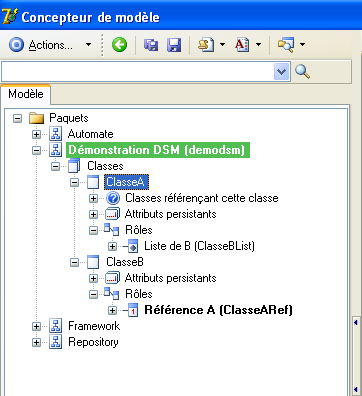Open the Actions dropdown arrow
This screenshot has width=362, height=396.
click(x=88, y=44)
